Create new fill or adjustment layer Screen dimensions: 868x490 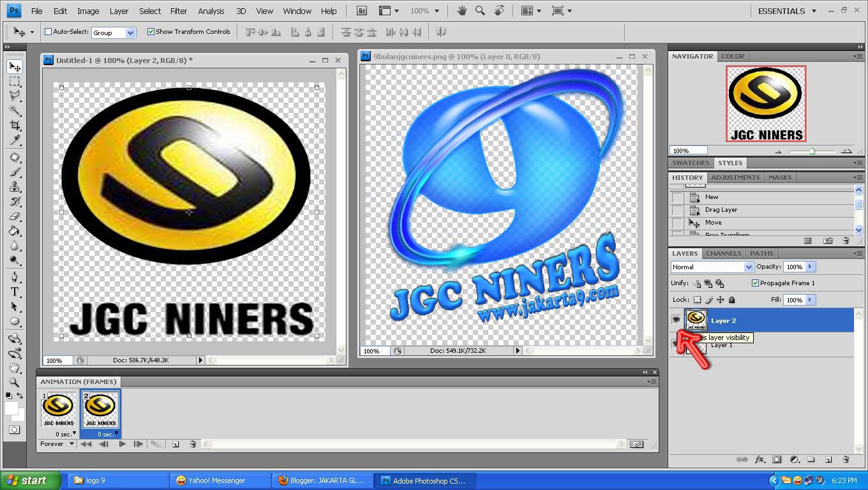tap(795, 459)
